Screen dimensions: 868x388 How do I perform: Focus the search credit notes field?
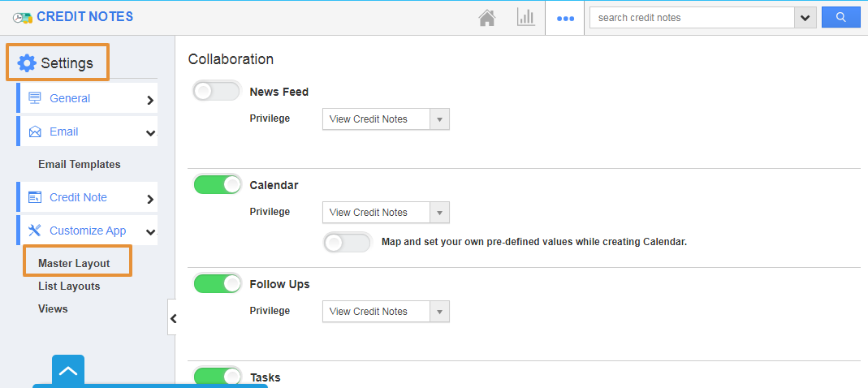(693, 18)
